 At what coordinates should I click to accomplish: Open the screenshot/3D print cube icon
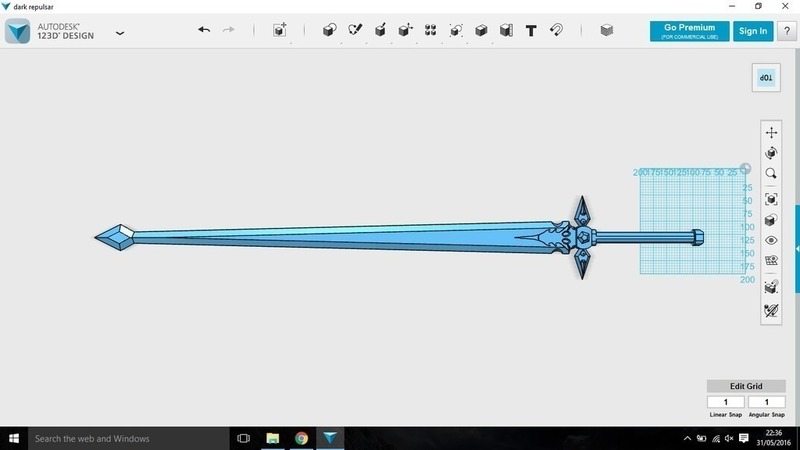click(x=771, y=287)
